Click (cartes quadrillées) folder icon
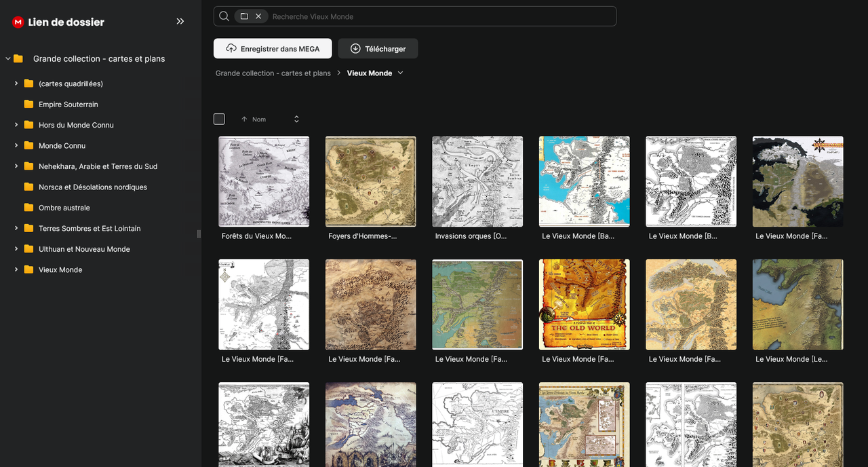868x467 pixels. [x=28, y=83]
